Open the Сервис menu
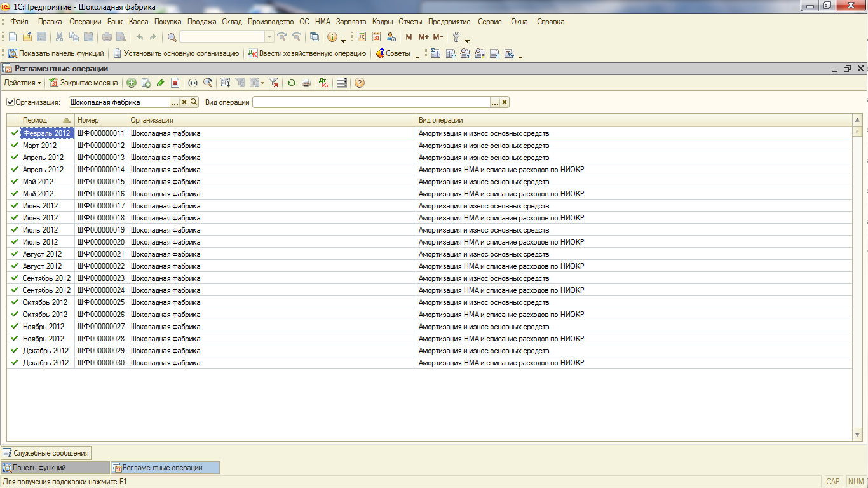 (x=490, y=22)
